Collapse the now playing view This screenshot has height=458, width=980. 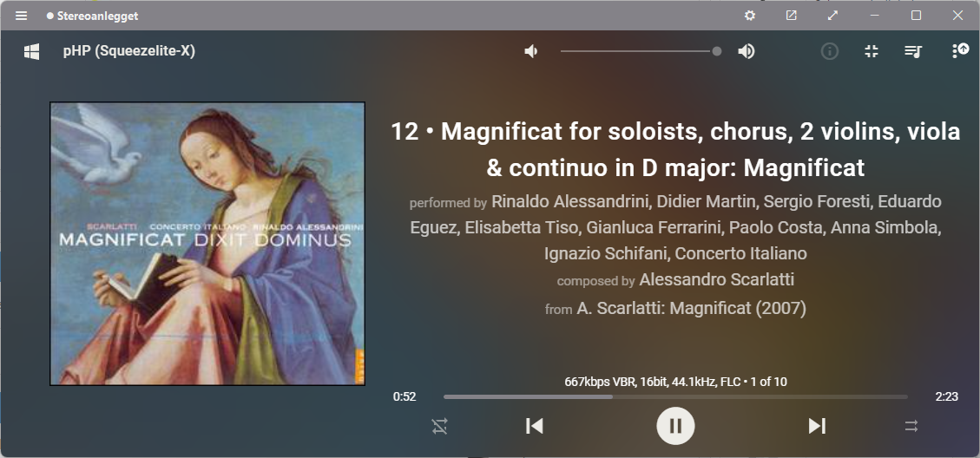[x=871, y=51]
